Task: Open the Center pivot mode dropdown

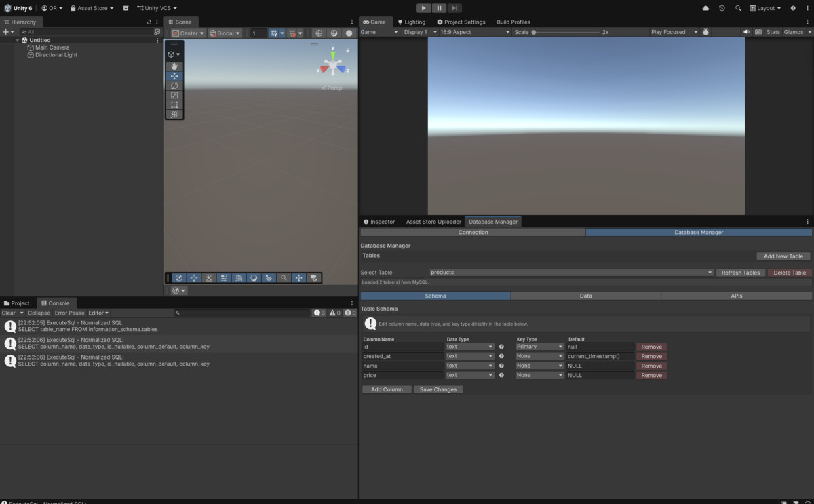Action: click(x=188, y=33)
